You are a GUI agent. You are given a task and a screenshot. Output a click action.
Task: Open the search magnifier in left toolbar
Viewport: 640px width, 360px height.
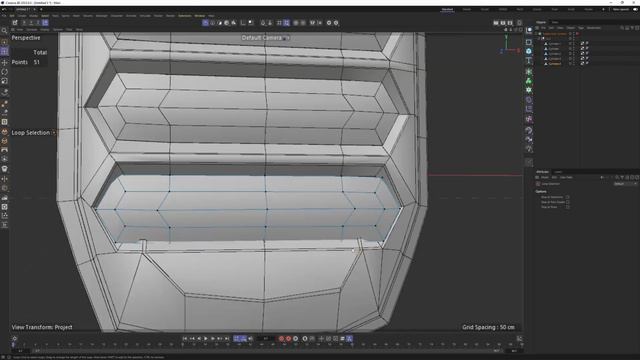point(4,31)
